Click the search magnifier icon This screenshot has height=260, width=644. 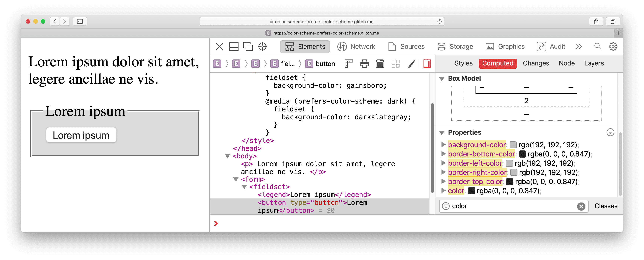coord(597,47)
